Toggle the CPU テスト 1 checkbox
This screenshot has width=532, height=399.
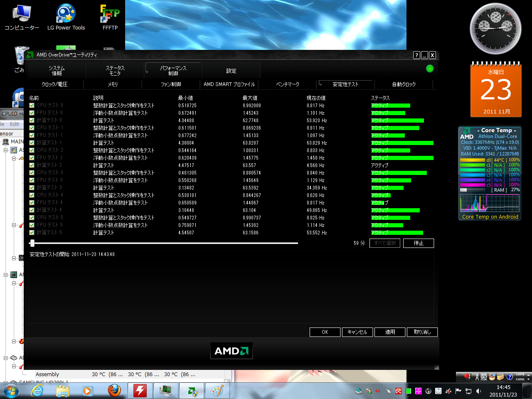[32, 128]
